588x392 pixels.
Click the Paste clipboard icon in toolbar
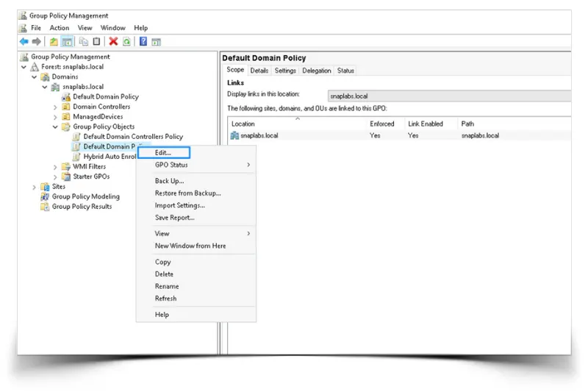pos(96,42)
